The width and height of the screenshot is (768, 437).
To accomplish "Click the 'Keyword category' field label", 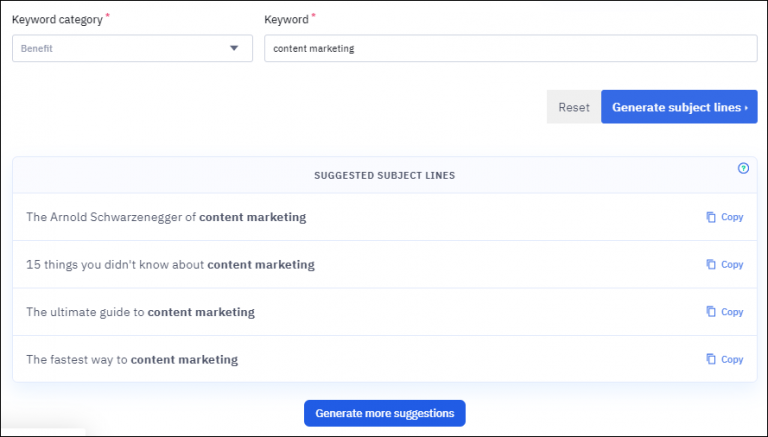I will pos(57,20).
